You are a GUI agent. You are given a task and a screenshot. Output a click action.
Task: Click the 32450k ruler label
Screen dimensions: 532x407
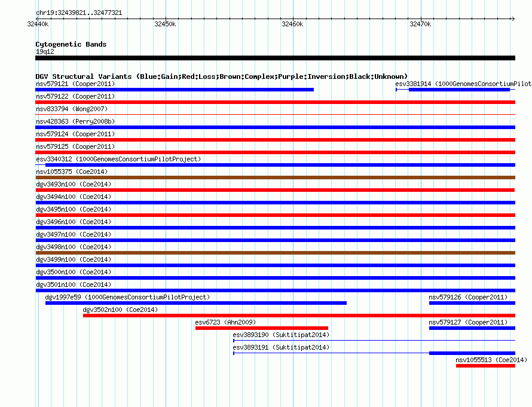tap(165, 24)
